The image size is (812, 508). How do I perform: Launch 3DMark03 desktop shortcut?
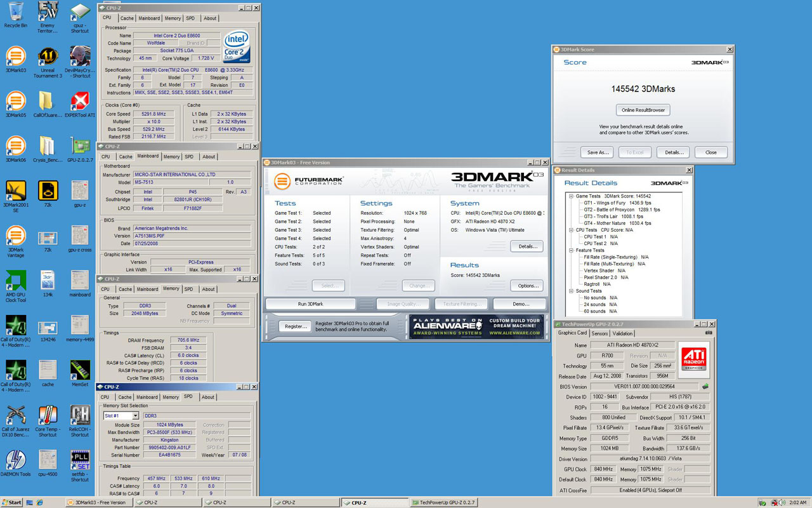tap(15, 60)
